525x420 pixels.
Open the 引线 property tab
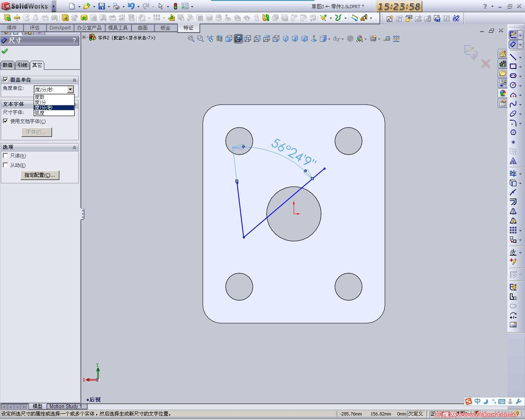tap(23, 65)
